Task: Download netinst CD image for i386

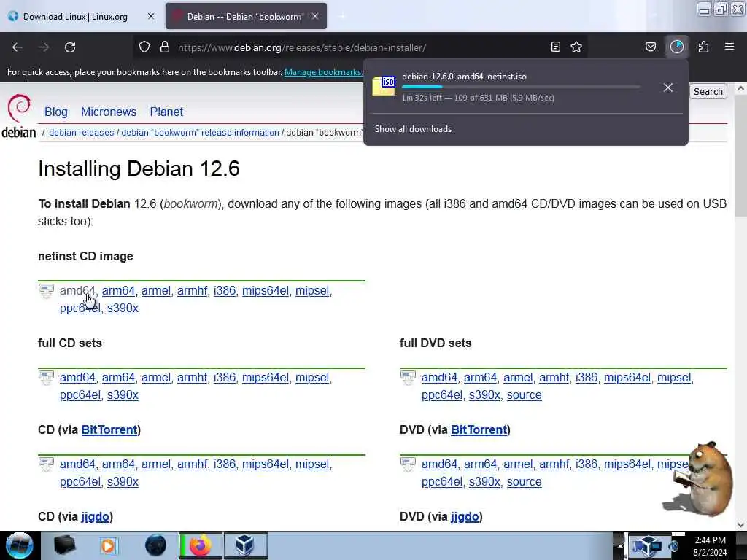Action: point(225,290)
